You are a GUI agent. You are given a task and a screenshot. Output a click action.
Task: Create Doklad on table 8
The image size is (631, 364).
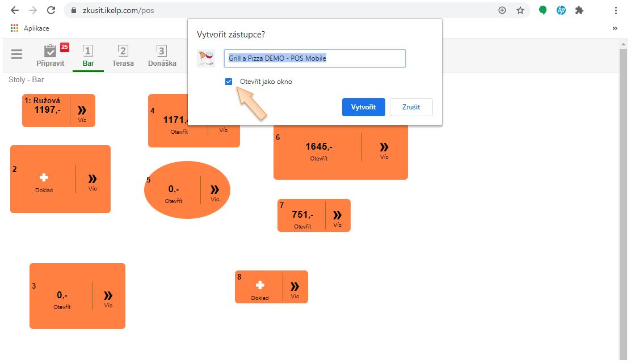(260, 290)
